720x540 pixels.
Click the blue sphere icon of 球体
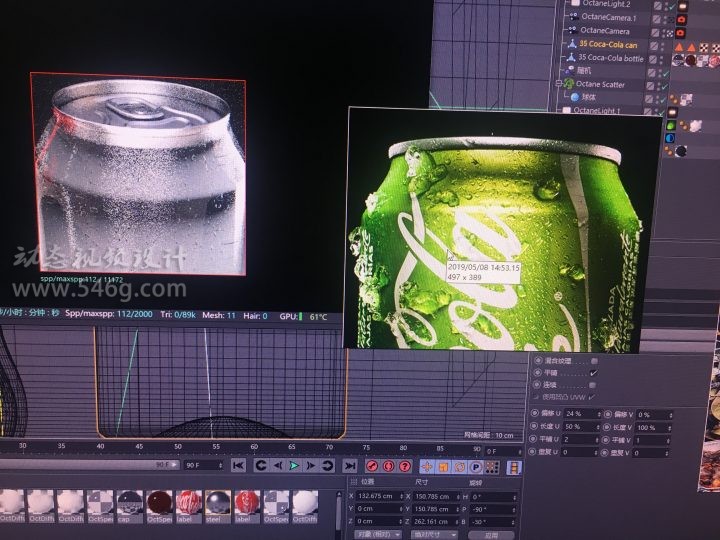[574, 97]
